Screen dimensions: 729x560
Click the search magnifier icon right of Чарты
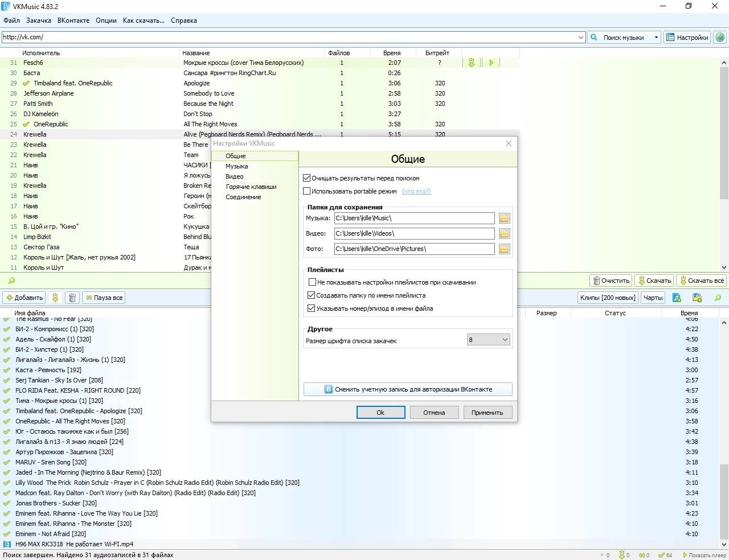[718, 298]
